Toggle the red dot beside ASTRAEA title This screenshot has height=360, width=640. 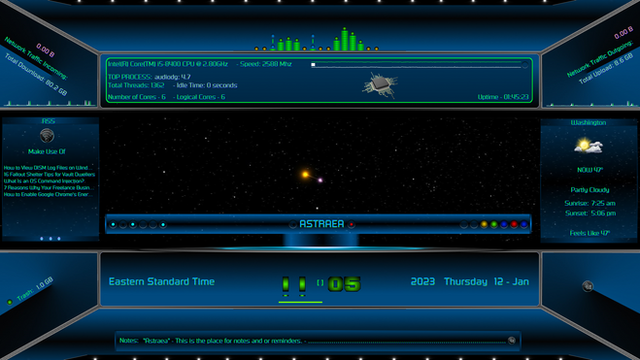[351, 224]
